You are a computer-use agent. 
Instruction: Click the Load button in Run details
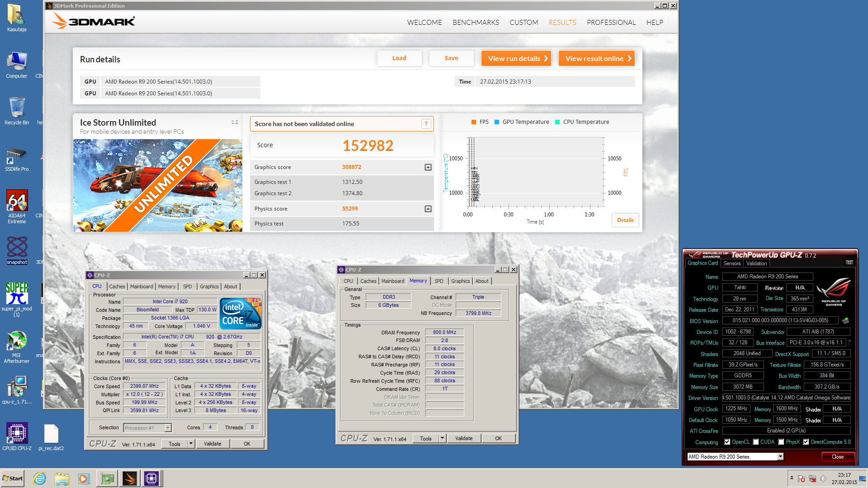(x=399, y=58)
